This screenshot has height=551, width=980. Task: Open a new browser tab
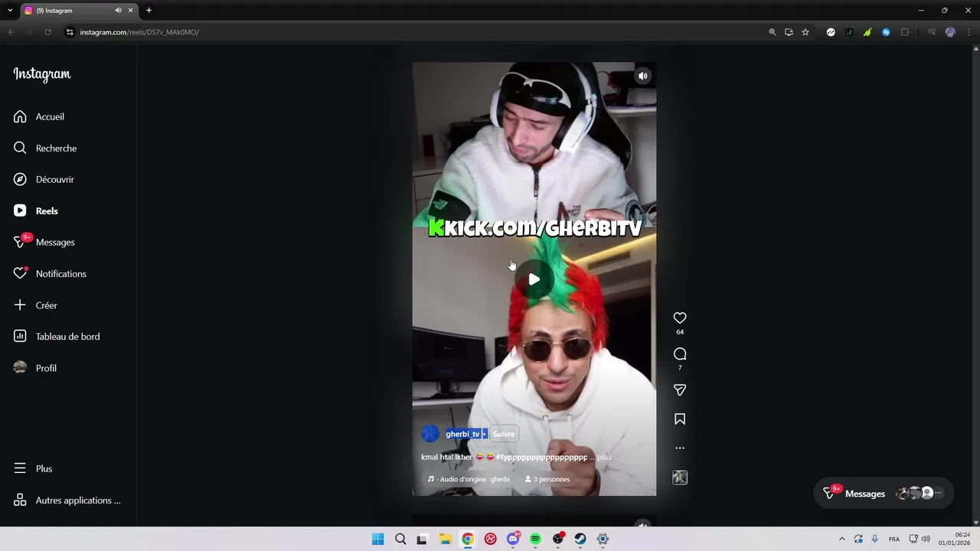(x=149, y=11)
